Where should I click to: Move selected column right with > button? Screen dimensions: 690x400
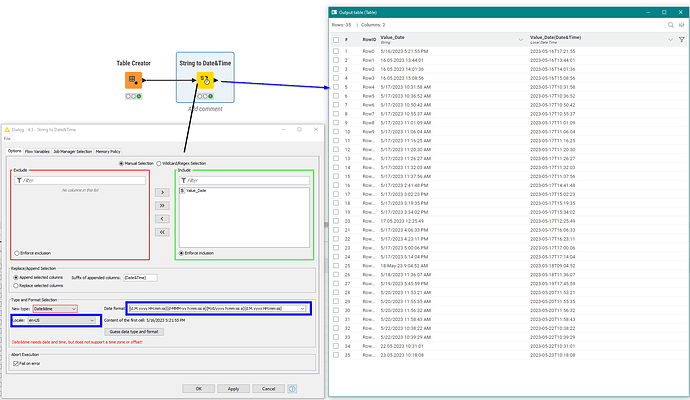click(162, 192)
